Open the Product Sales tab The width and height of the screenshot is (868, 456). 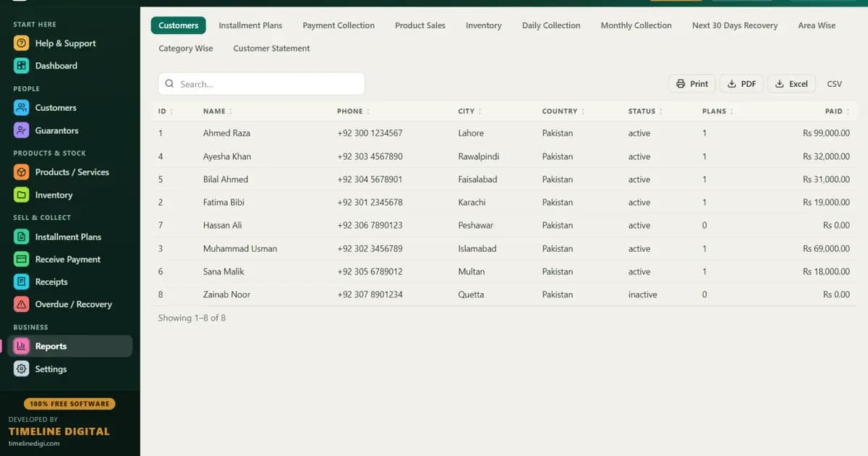coord(420,25)
